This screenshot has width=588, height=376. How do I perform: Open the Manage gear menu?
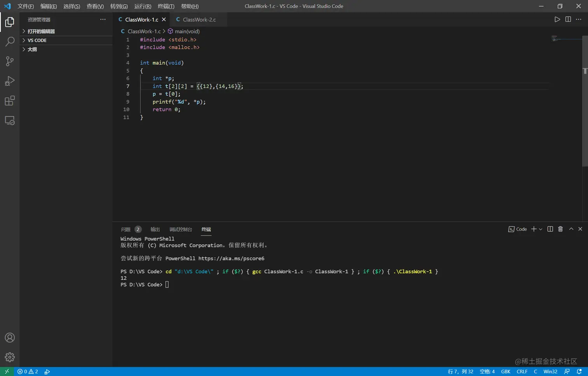click(10, 357)
